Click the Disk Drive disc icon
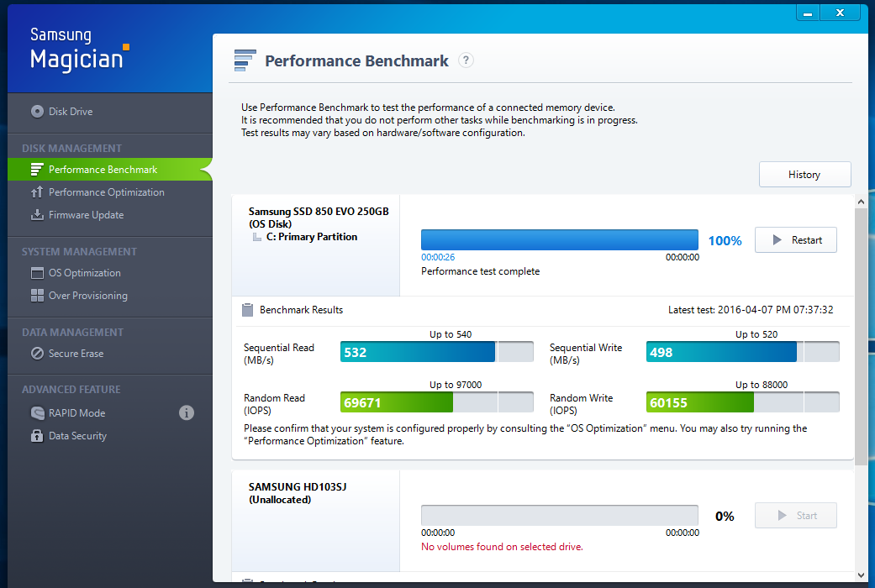Image resolution: width=875 pixels, height=588 pixels. click(37, 112)
